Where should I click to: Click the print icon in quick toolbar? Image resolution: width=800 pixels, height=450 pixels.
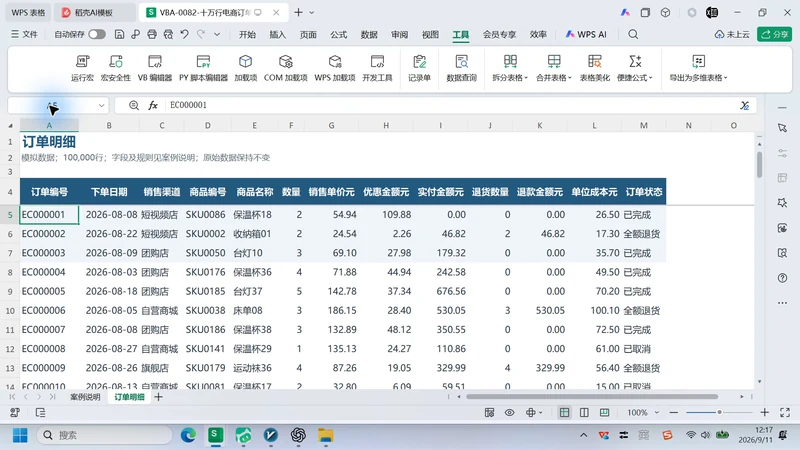[152, 34]
